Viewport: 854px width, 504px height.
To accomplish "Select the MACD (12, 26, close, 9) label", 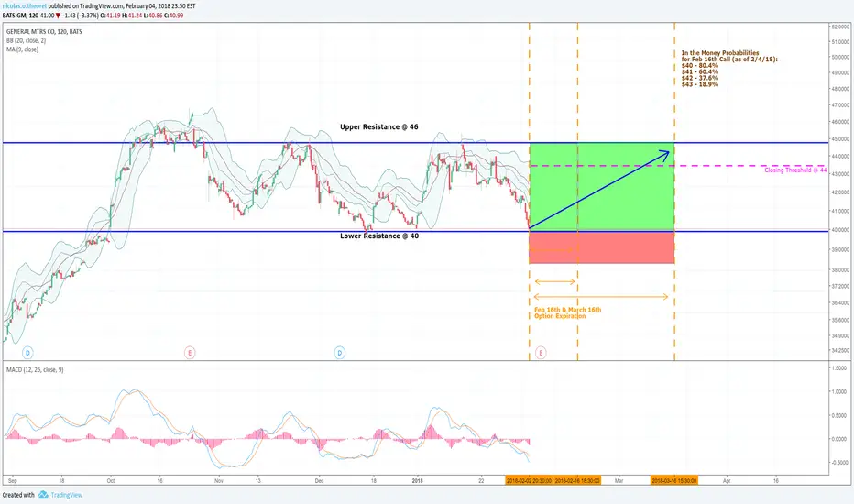I will pos(35,369).
